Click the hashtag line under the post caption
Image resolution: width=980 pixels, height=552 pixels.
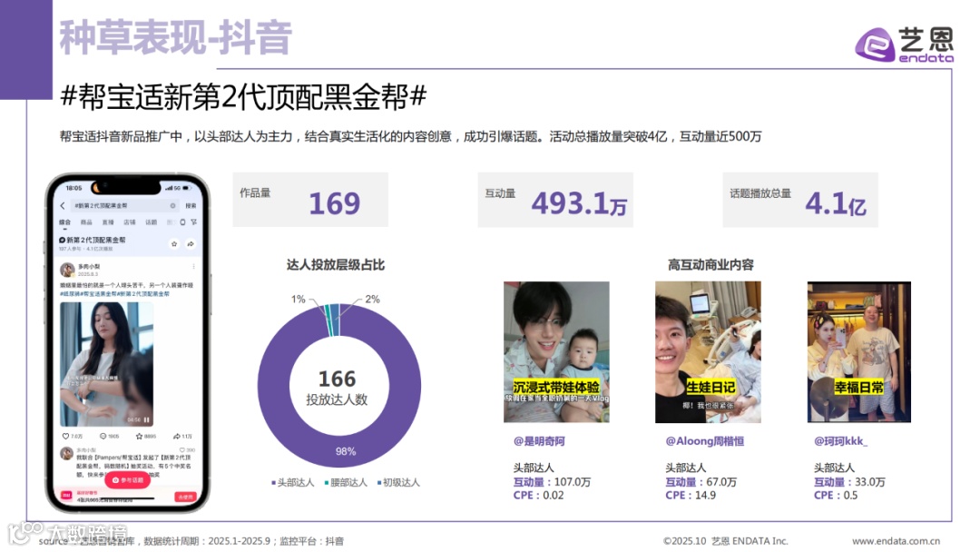114,293
